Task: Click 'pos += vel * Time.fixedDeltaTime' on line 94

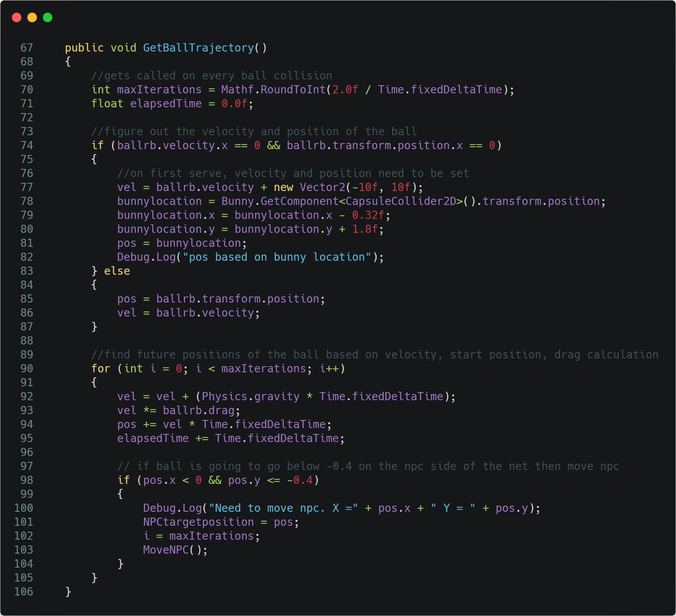Action: [221, 424]
